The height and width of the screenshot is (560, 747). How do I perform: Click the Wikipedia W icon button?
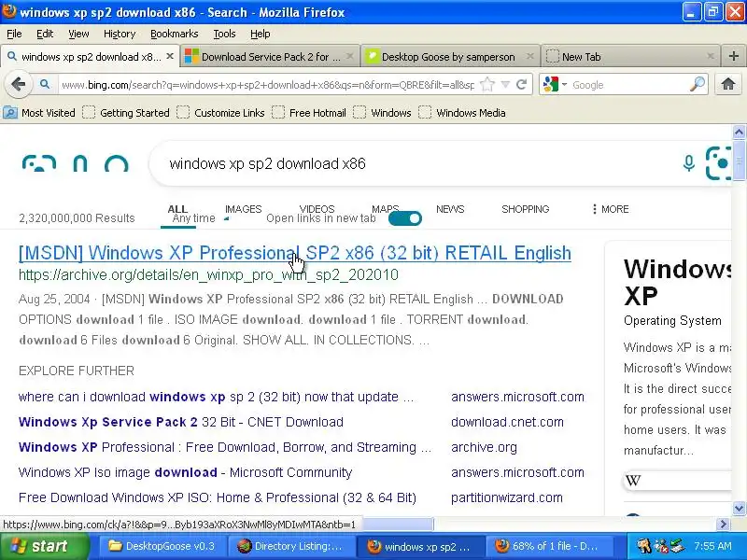coord(633,481)
